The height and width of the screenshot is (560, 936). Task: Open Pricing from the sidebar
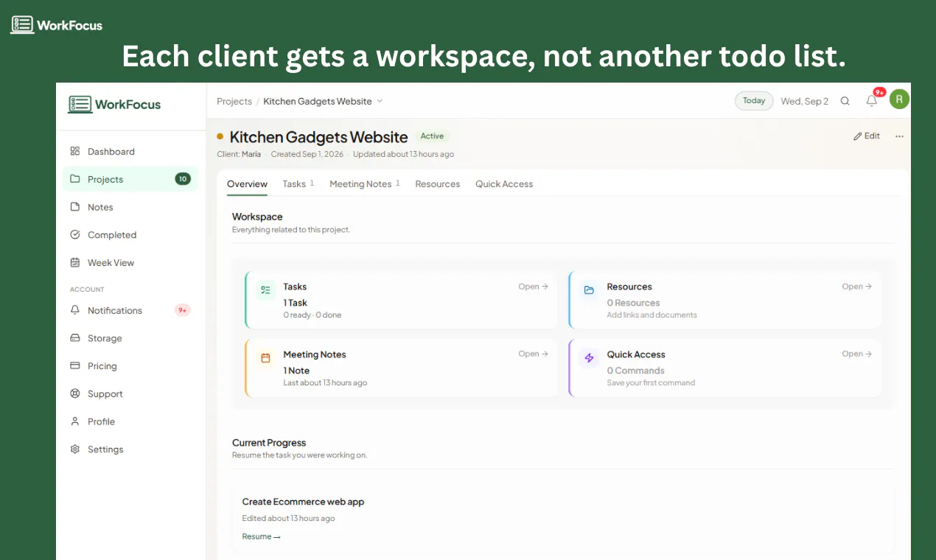(130, 366)
